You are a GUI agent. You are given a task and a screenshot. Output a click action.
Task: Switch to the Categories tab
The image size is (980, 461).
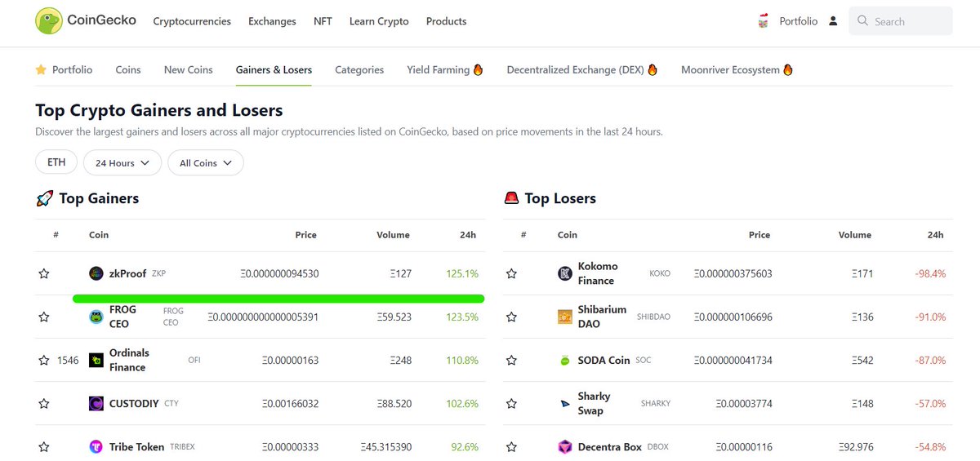pyautogui.click(x=359, y=69)
